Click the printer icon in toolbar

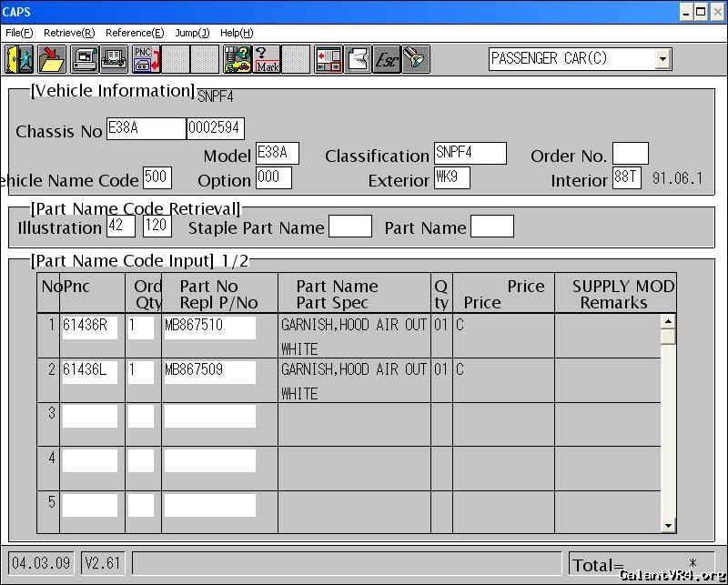[x=114, y=59]
